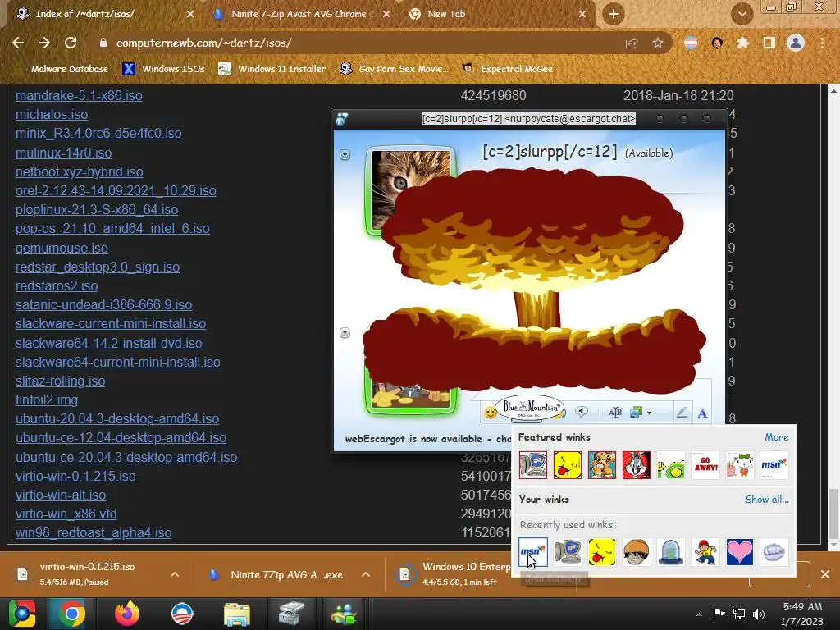Pick the orange cartoon character featured wink
840x630 pixels.
click(601, 464)
